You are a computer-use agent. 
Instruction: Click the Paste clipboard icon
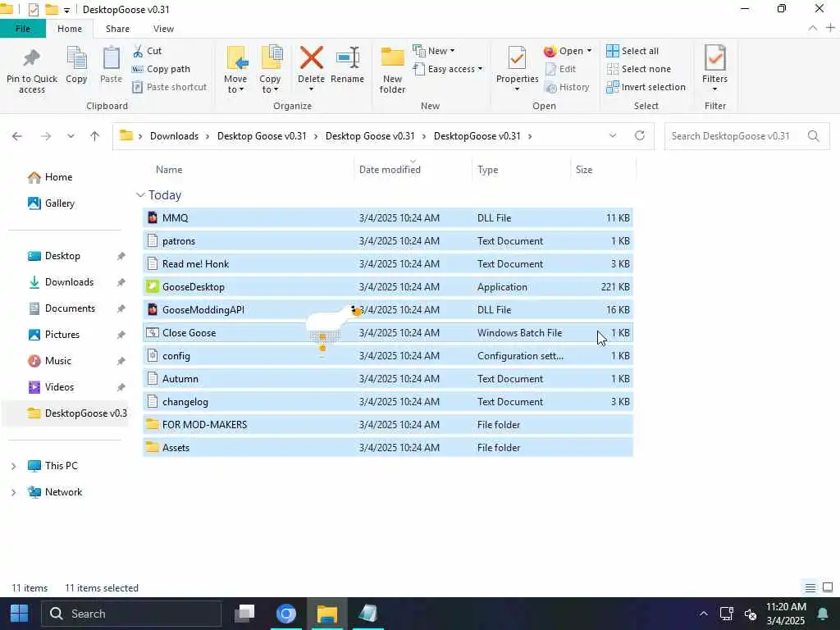tap(111, 64)
